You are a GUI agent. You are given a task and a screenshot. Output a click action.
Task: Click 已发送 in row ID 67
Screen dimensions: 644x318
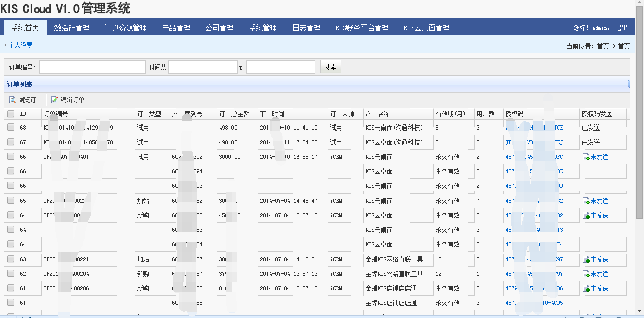click(x=591, y=142)
